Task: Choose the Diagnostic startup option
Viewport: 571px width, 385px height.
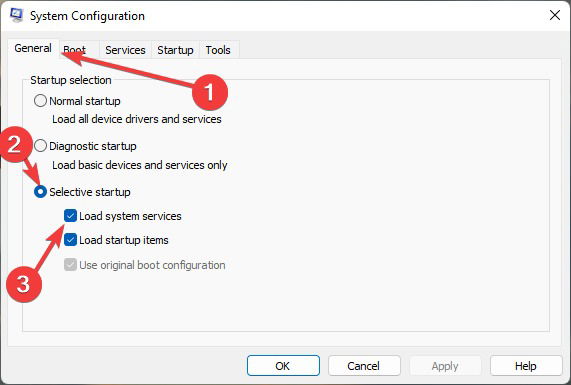Action: (x=40, y=146)
